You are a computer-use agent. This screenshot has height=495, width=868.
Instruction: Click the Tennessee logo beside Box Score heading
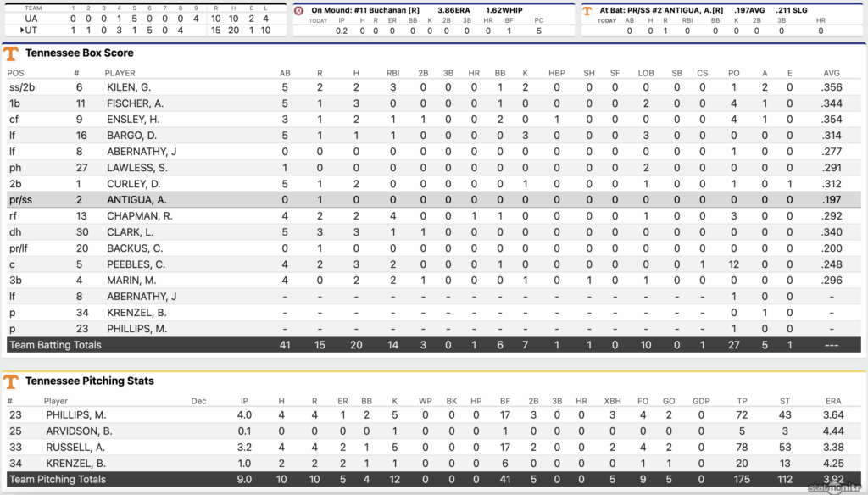(x=11, y=53)
